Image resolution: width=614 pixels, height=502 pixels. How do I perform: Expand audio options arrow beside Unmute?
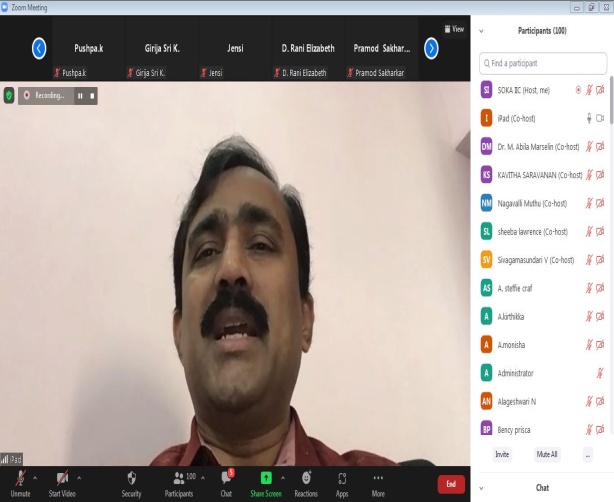point(37,476)
